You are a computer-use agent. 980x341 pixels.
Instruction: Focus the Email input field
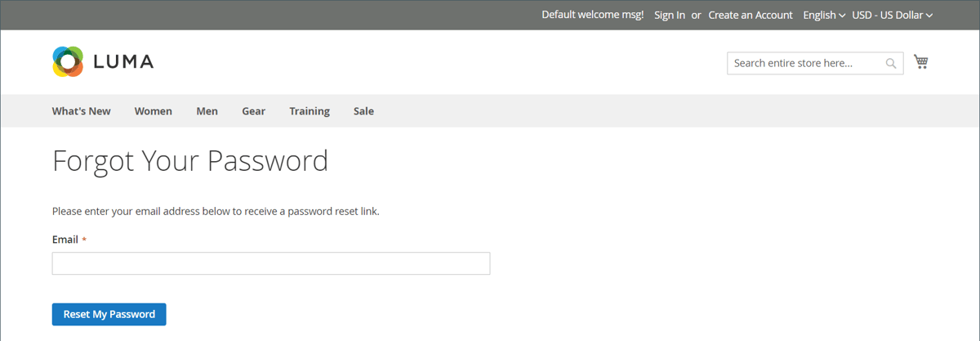(271, 263)
